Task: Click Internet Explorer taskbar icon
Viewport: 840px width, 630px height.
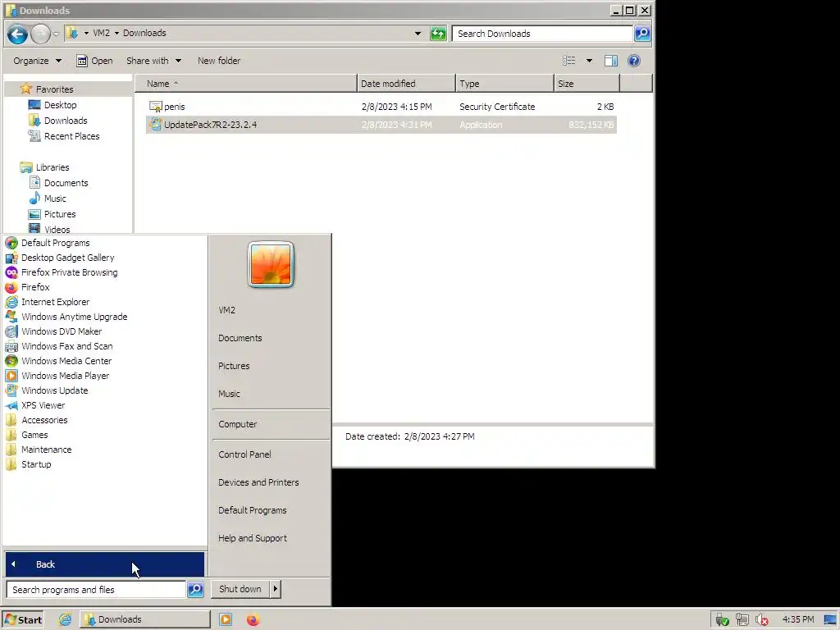Action: [65, 620]
